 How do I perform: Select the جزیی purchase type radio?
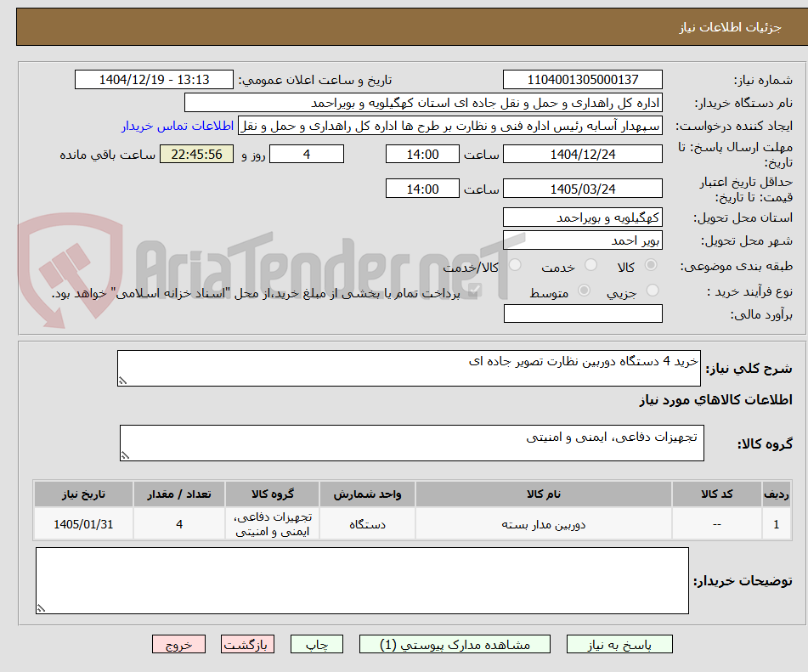(653, 291)
